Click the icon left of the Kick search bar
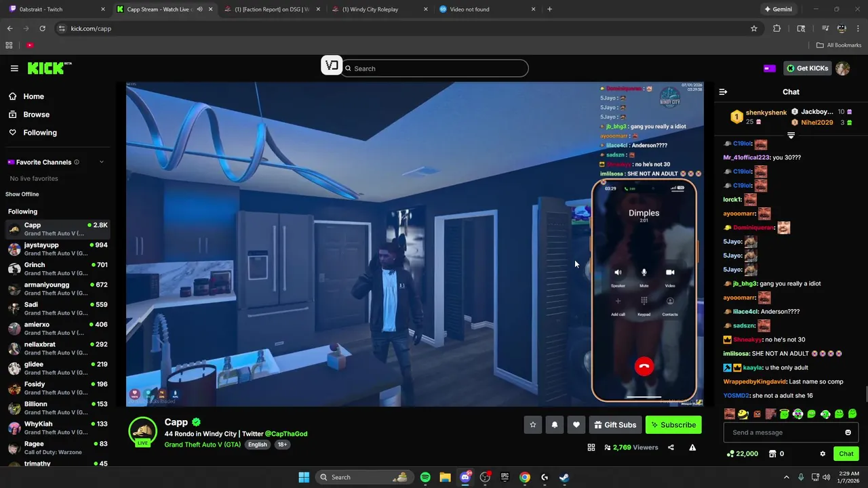 (x=331, y=66)
